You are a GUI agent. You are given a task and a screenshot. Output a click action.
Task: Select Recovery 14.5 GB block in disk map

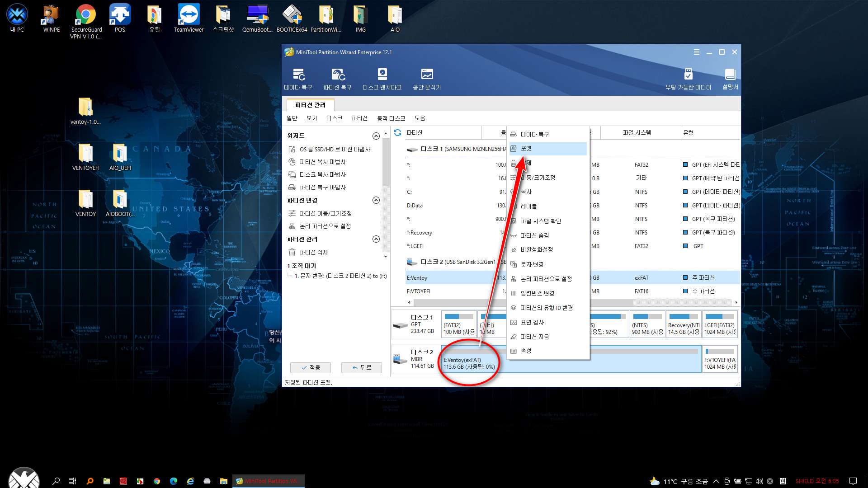point(684,324)
